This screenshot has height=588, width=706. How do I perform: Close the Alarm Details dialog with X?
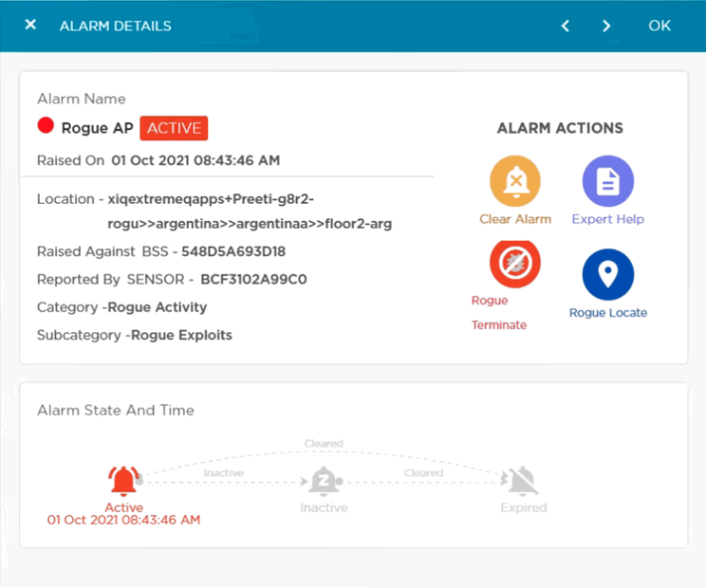click(x=30, y=25)
